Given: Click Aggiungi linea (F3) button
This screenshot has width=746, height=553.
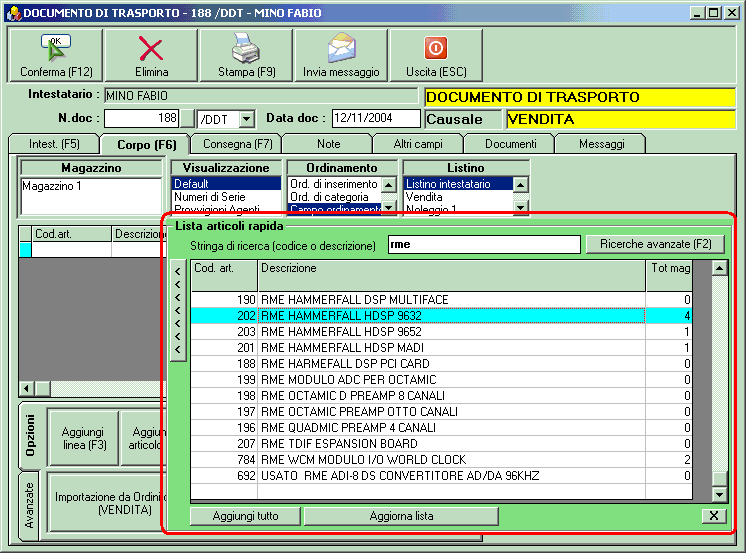Looking at the screenshot, I should 84,438.
